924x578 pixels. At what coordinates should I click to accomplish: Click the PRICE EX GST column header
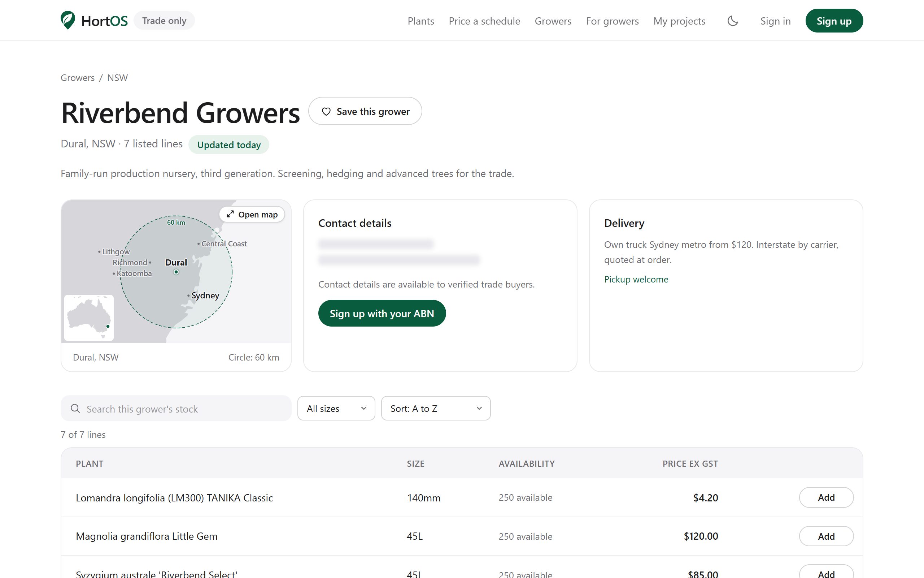tap(690, 464)
